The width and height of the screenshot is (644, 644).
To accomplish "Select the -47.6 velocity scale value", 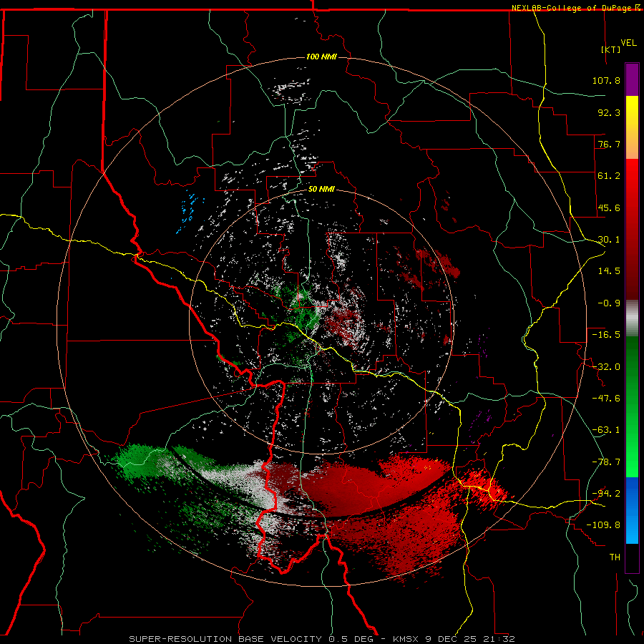I will tap(606, 399).
